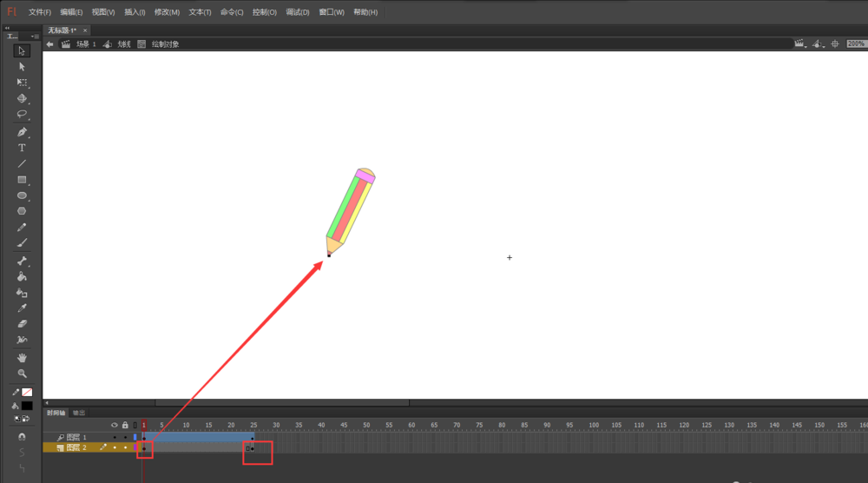
Task: Select the Selection (arrow) tool
Action: point(22,51)
